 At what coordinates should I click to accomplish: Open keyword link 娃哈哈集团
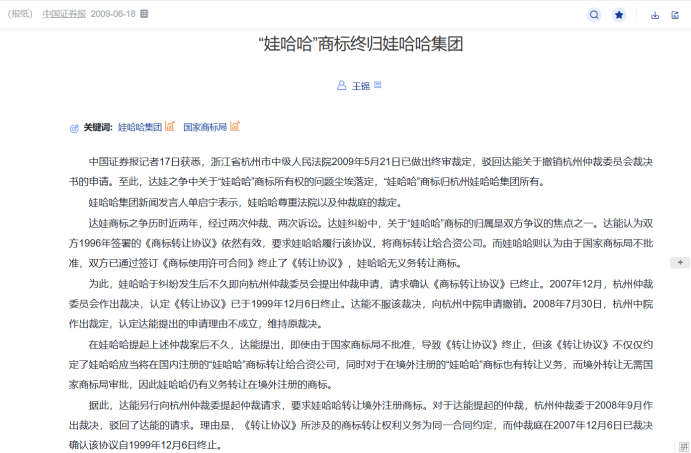tap(140, 127)
